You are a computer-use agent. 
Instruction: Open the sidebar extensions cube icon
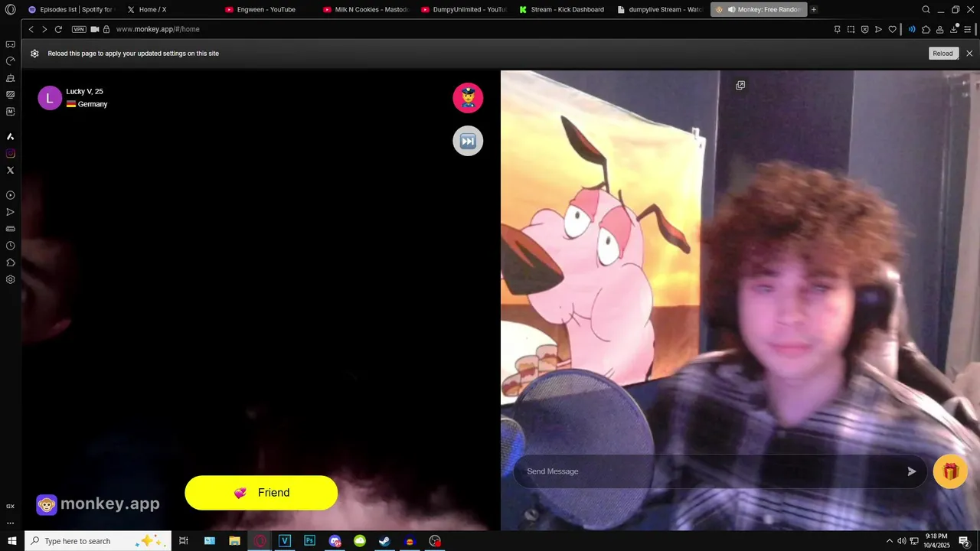(x=10, y=262)
